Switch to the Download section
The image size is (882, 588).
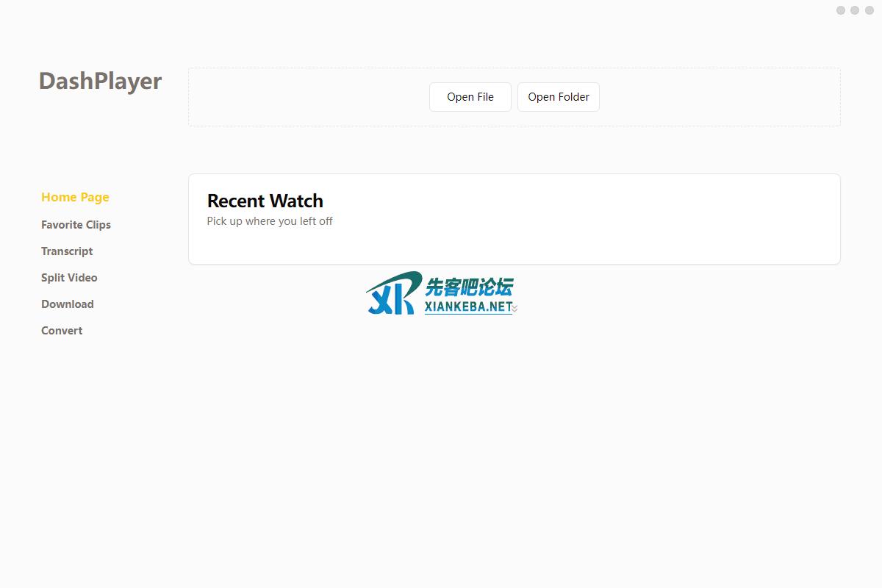tap(68, 304)
